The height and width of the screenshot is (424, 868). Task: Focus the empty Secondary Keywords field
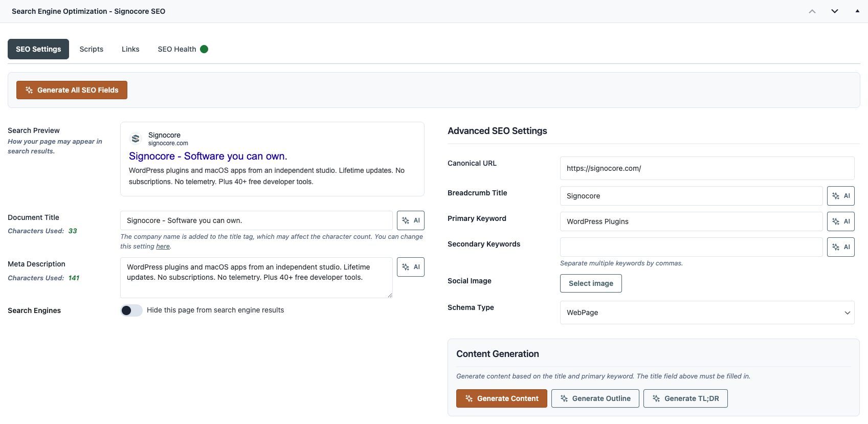pyautogui.click(x=692, y=247)
